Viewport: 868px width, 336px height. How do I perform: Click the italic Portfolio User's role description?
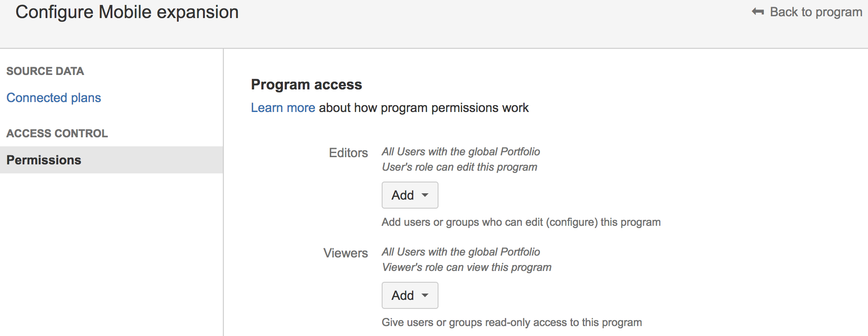[x=461, y=159]
